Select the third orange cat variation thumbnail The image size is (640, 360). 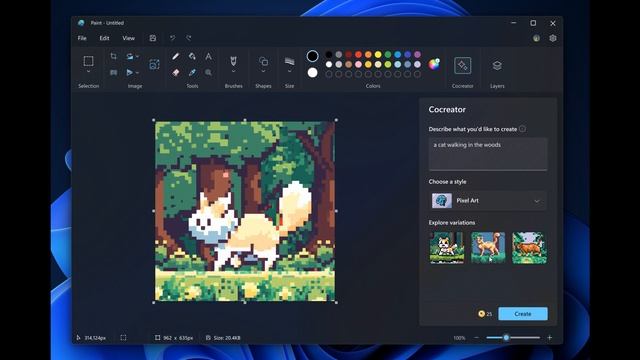529,248
